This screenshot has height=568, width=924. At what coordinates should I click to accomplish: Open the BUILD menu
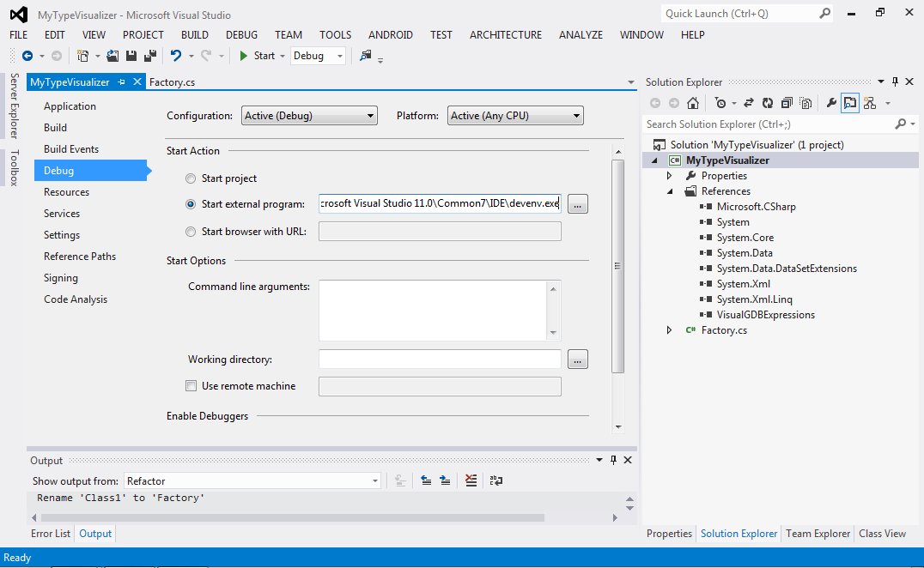tap(194, 34)
